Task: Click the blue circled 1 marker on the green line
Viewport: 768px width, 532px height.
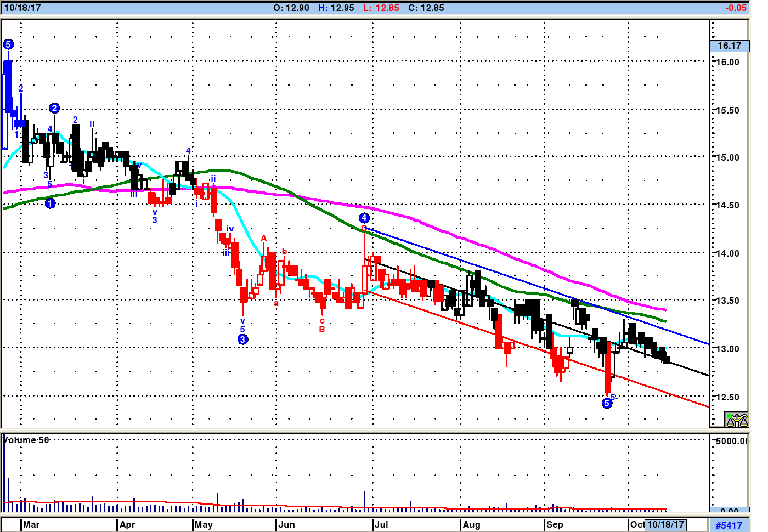Action: pos(50,203)
